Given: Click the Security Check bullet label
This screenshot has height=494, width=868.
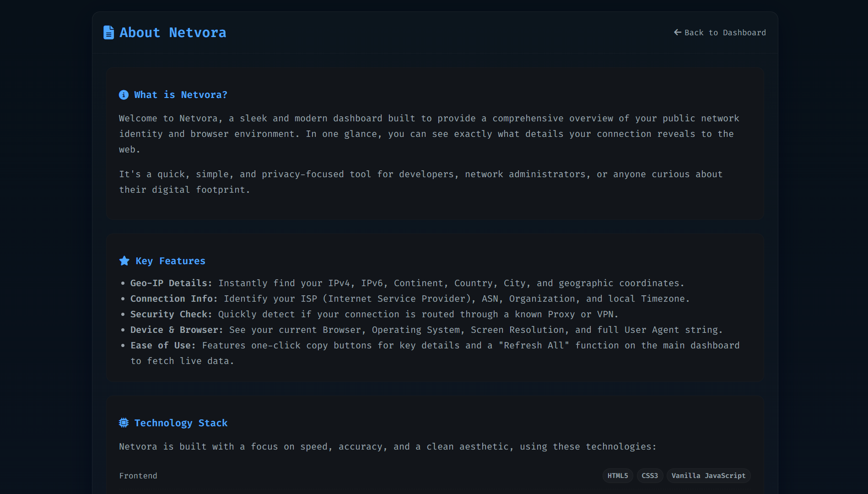Looking at the screenshot, I should [171, 314].
